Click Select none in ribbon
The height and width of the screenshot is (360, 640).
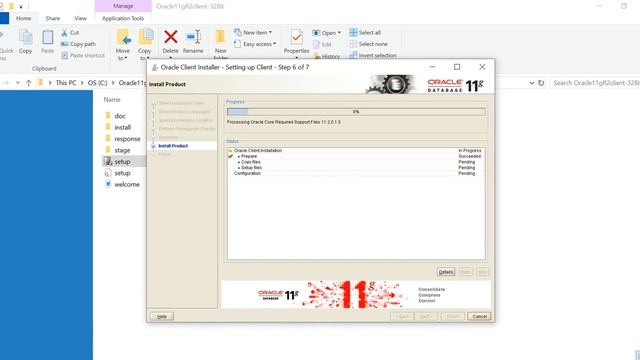click(369, 44)
